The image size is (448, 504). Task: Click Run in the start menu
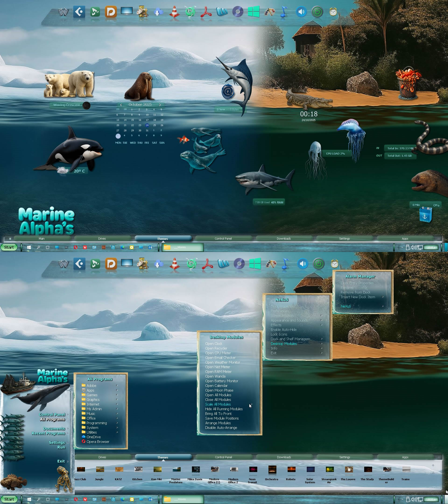pos(61,447)
